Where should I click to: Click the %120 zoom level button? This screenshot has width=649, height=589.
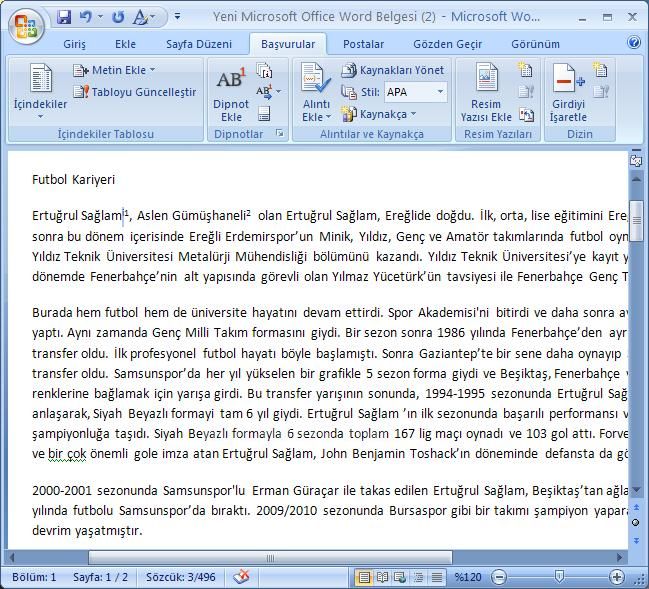(468, 577)
